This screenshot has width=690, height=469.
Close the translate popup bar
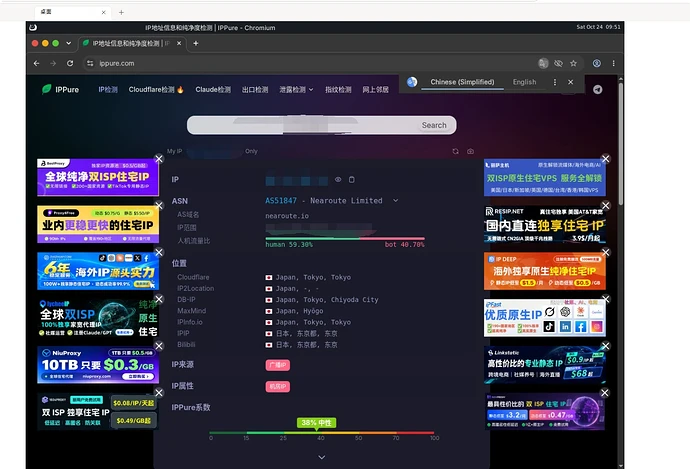(571, 82)
